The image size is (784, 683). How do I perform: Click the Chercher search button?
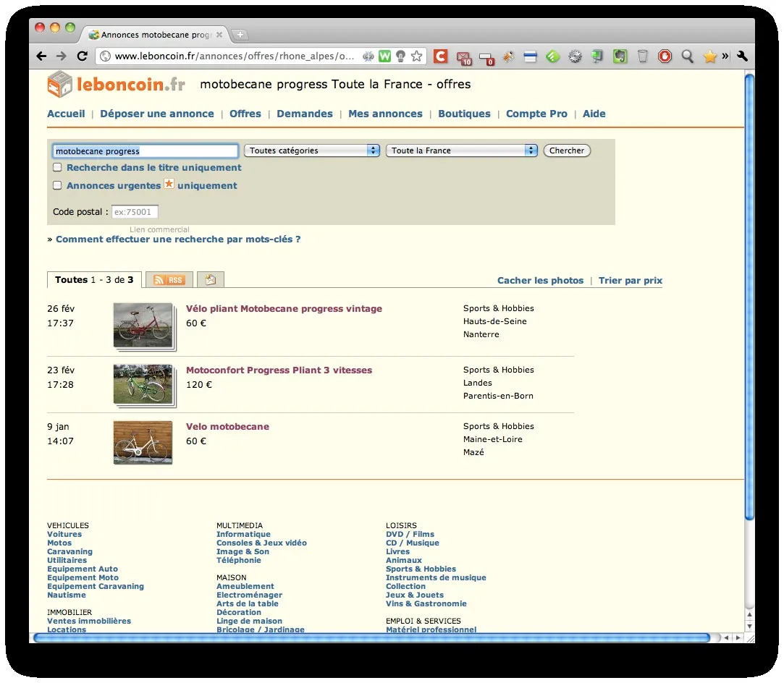pos(567,150)
